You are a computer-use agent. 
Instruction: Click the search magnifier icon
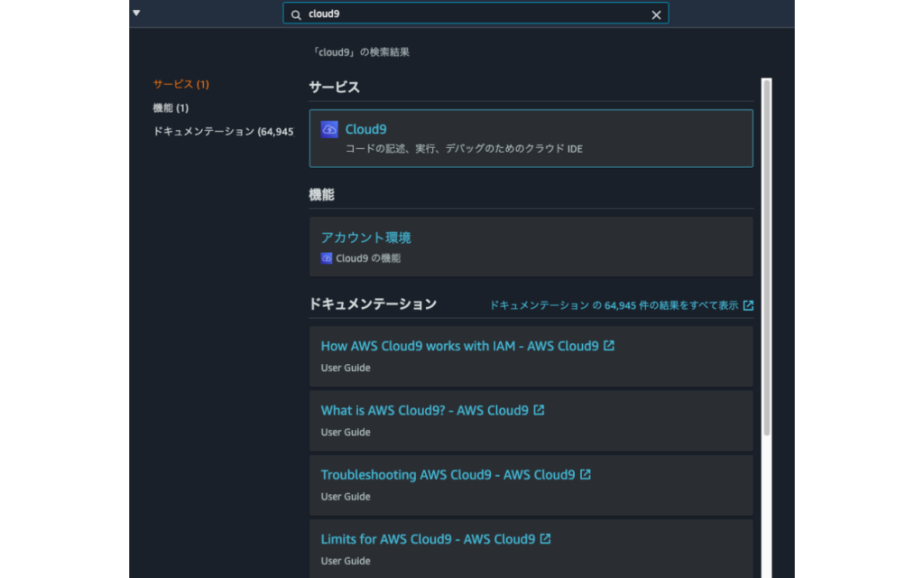[x=296, y=14]
